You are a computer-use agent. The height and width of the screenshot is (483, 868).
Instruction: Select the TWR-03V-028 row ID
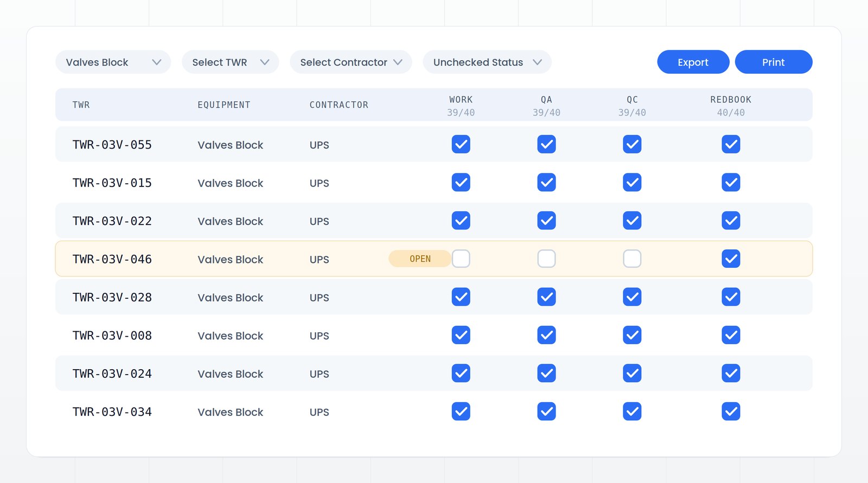pyautogui.click(x=112, y=298)
